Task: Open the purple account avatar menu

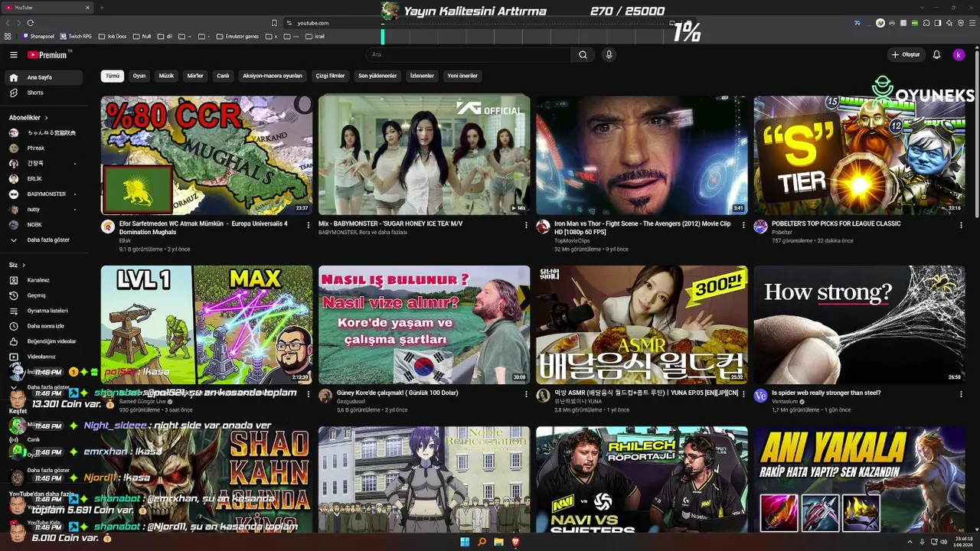Action: coord(959,54)
